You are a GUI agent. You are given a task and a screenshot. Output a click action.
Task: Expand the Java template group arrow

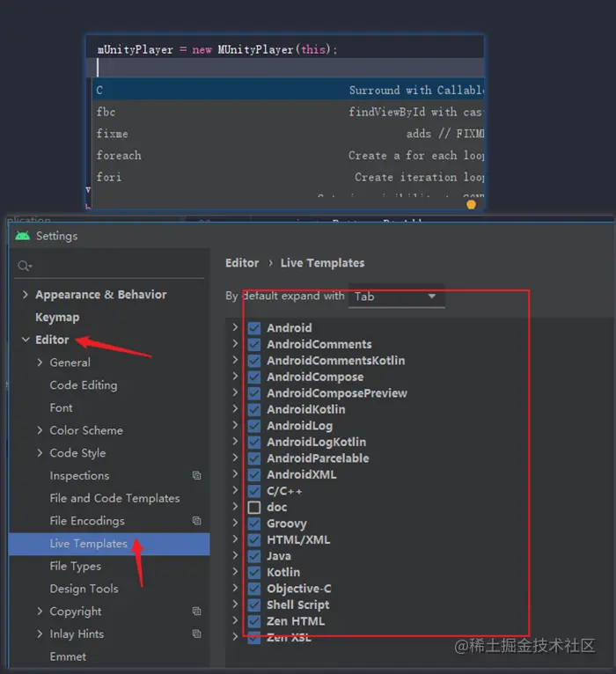tap(235, 555)
